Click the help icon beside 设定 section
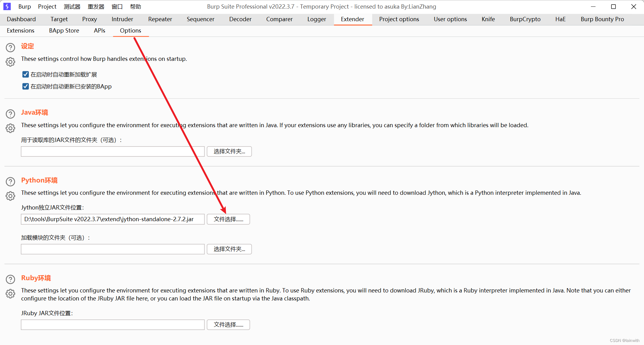The height and width of the screenshot is (345, 644). [10, 48]
